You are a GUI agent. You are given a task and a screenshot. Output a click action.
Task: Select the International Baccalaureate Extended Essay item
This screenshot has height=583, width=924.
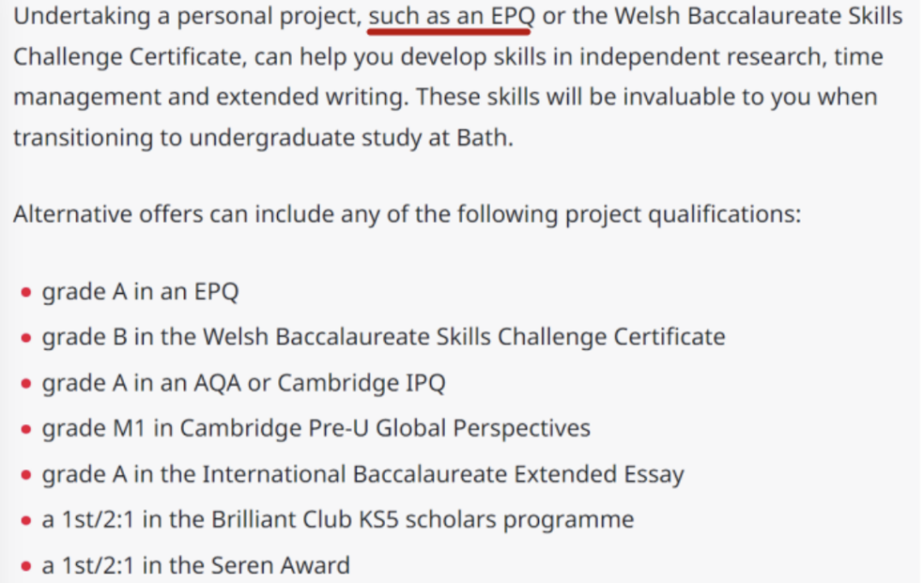pyautogui.click(x=363, y=474)
